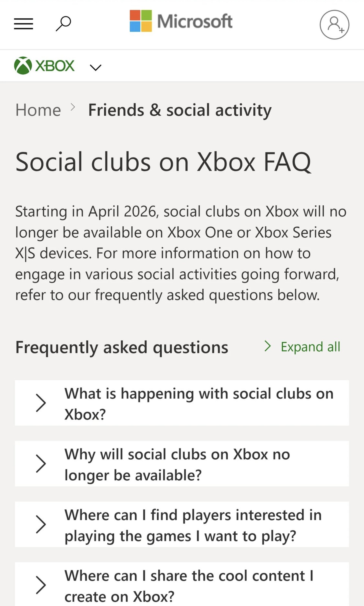Expand chevron for "What is happening with social clubs"

coord(41,403)
